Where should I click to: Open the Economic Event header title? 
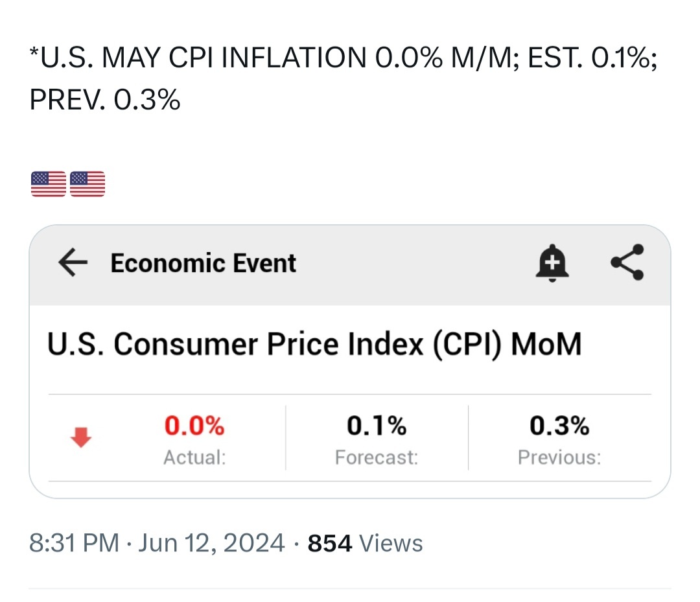(x=203, y=263)
